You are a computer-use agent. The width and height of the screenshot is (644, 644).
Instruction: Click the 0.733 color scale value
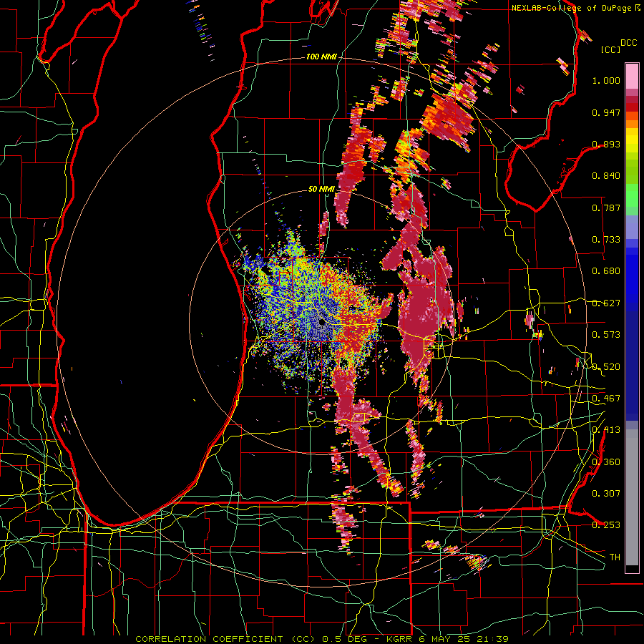[x=606, y=240]
